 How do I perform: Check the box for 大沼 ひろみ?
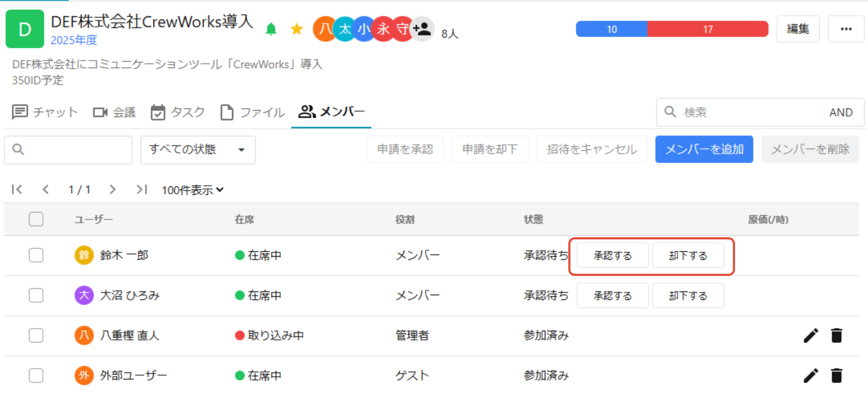click(x=36, y=295)
